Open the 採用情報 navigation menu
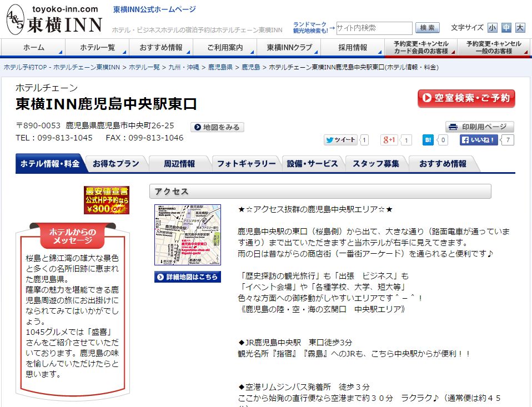The height and width of the screenshot is (407, 532). point(353,48)
